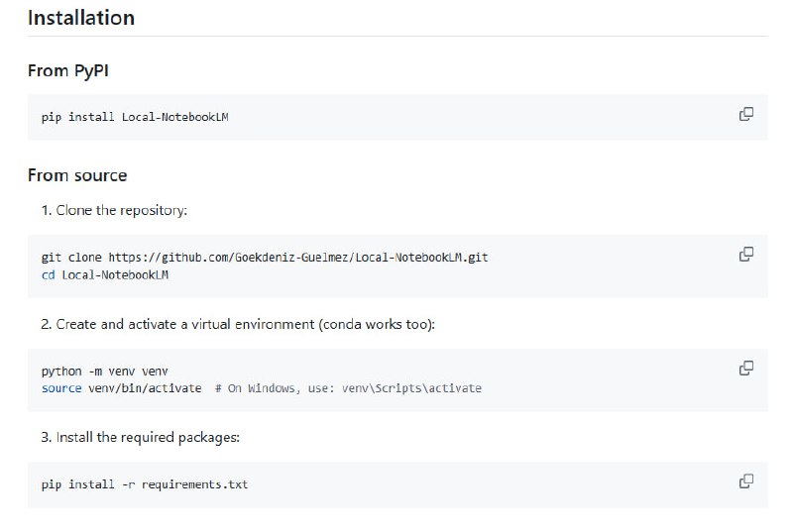Screen dimensions: 793x532
Task: Copy the pip install Local-NotebookLM command
Action: click(x=746, y=114)
